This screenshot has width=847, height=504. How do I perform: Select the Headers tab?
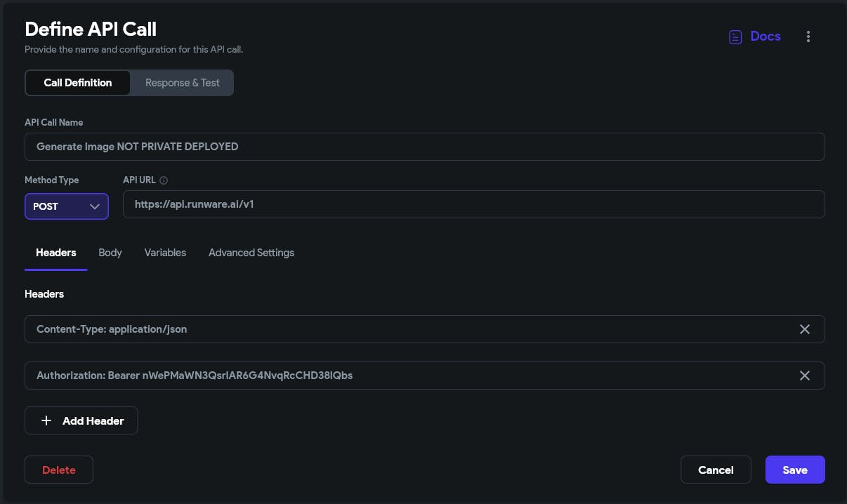point(56,253)
